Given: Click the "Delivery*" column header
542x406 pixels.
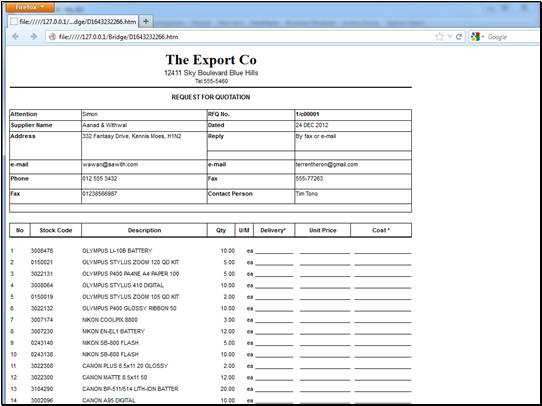Looking at the screenshot, I should [273, 230].
